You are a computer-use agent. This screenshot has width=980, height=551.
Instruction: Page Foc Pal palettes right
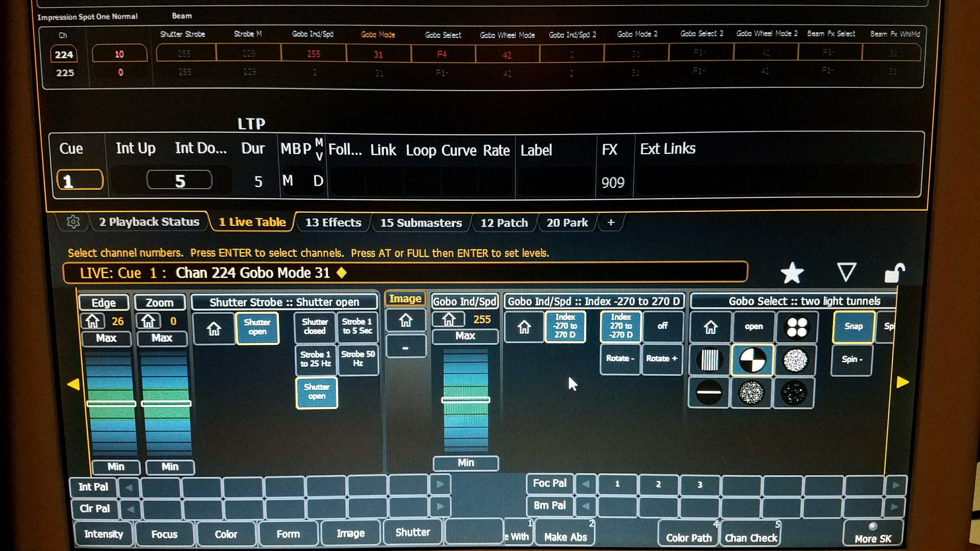pos(896,485)
